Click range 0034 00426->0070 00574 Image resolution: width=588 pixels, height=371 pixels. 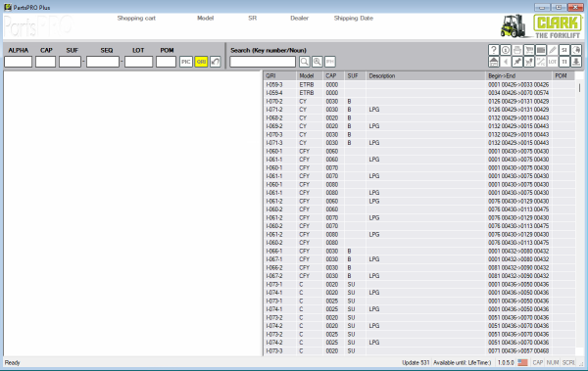518,93
